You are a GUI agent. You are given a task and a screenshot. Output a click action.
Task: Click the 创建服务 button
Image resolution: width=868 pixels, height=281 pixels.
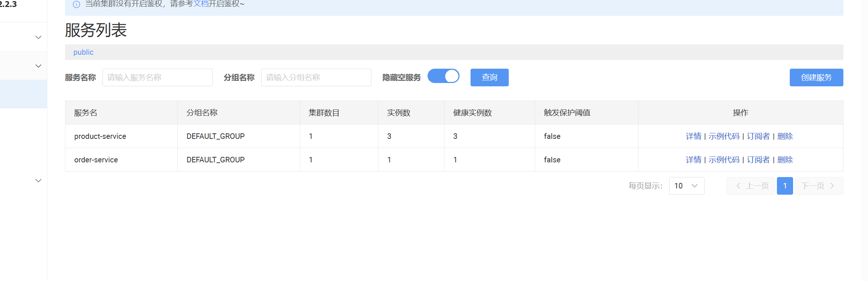coord(816,78)
